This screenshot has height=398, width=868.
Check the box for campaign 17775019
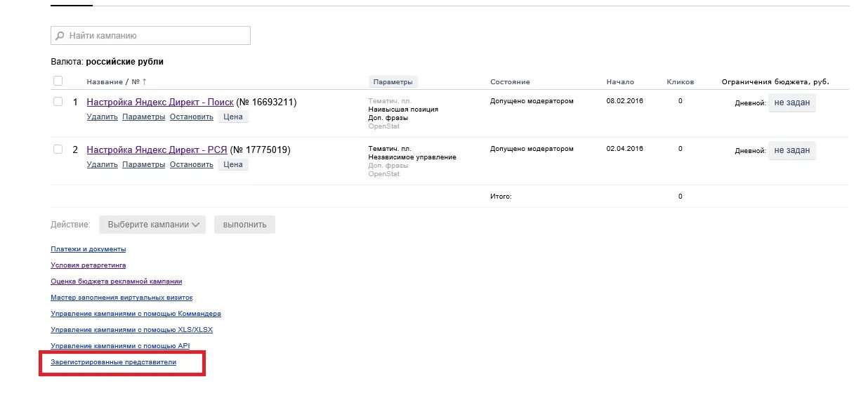tap(58, 150)
